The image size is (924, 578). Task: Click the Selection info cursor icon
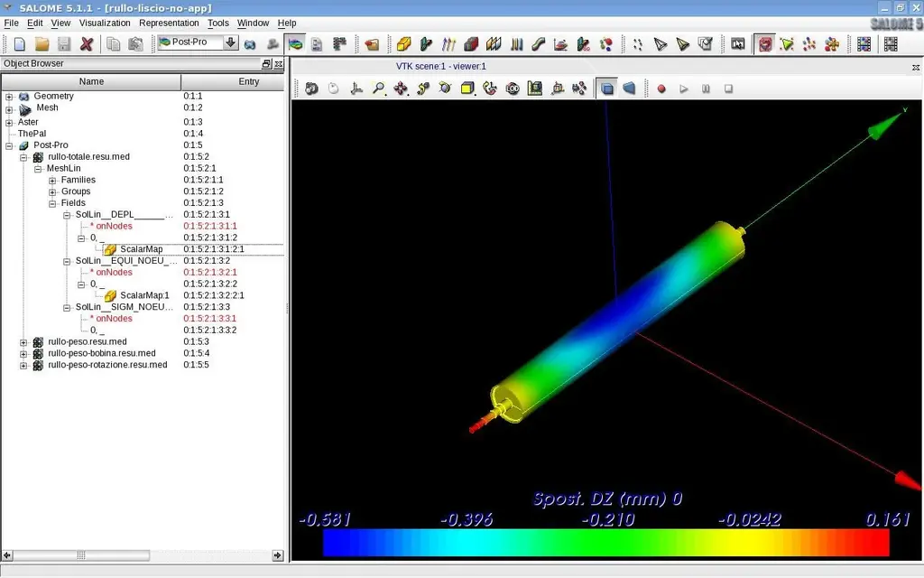coord(738,44)
